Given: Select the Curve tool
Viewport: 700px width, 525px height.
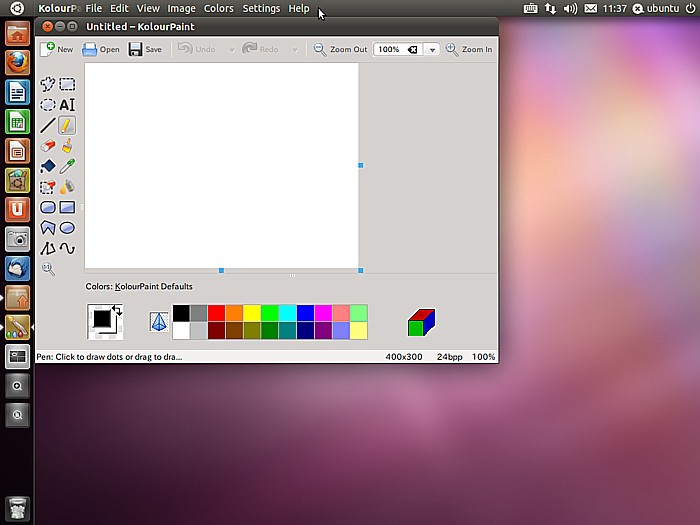Looking at the screenshot, I should (67, 248).
